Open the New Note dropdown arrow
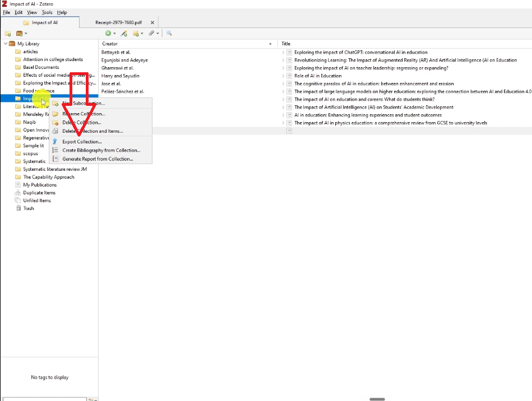 point(142,33)
